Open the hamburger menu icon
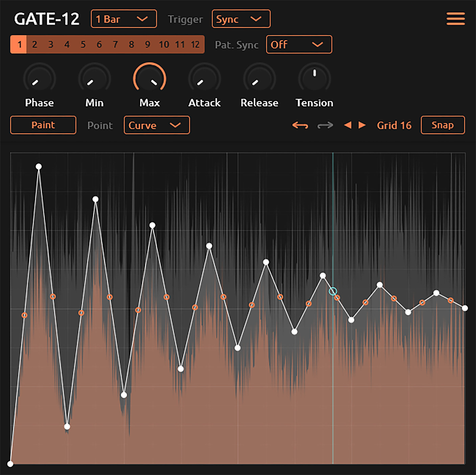The height and width of the screenshot is (475, 476). (455, 19)
